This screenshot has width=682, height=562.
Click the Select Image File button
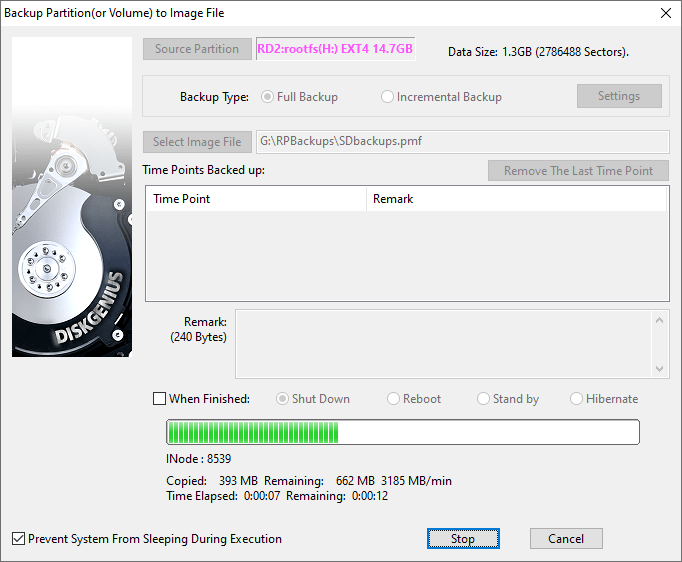pyautogui.click(x=197, y=142)
